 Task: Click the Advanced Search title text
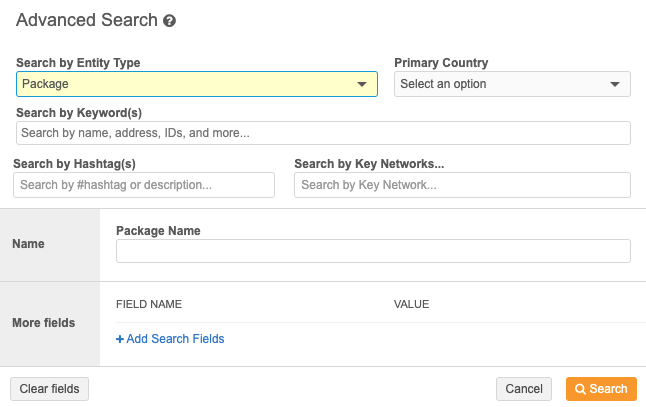pos(87,20)
